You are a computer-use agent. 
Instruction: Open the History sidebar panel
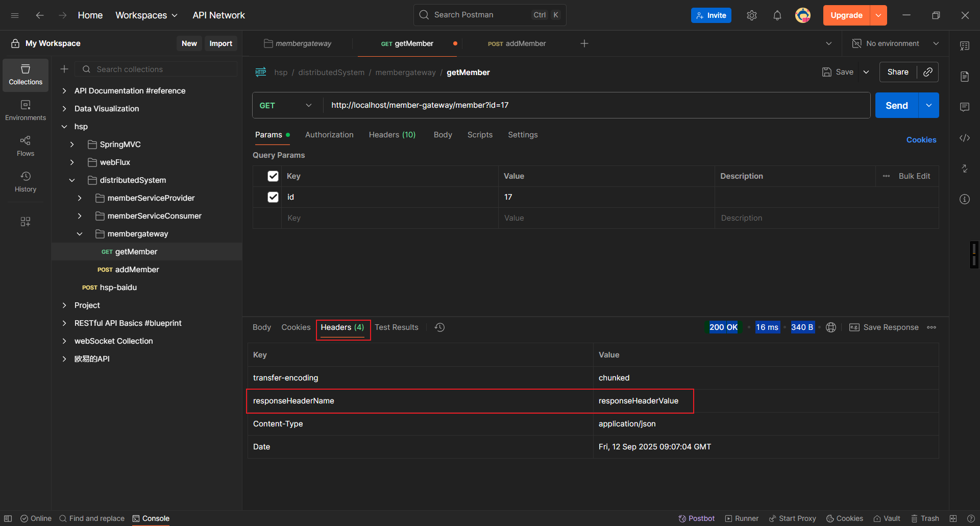(26, 181)
